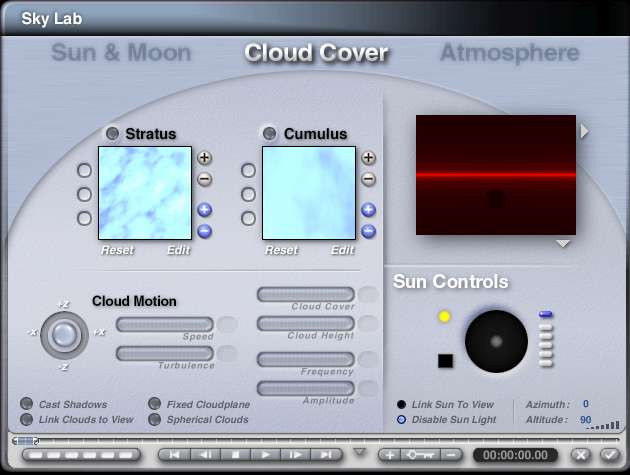The height and width of the screenshot is (475, 630).
Task: Edit the Stratus cloud texture
Action: point(178,250)
